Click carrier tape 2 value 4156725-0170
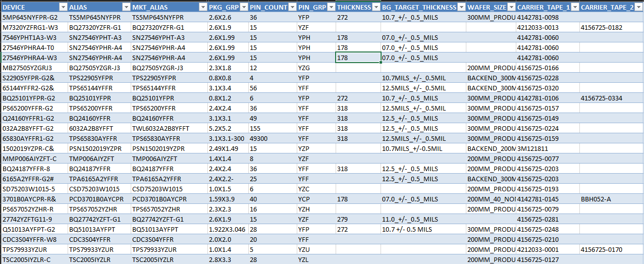Viewport: 644px width, 264px height. 611,249
